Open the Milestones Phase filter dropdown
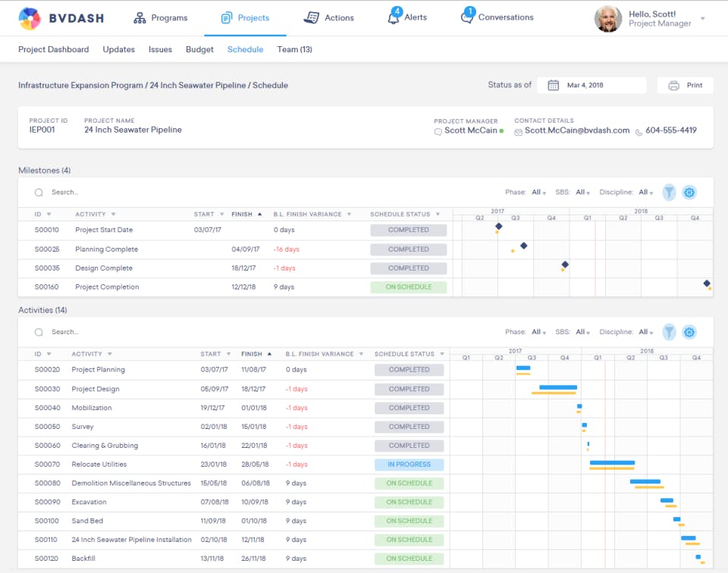This screenshot has height=573, width=728. click(538, 193)
